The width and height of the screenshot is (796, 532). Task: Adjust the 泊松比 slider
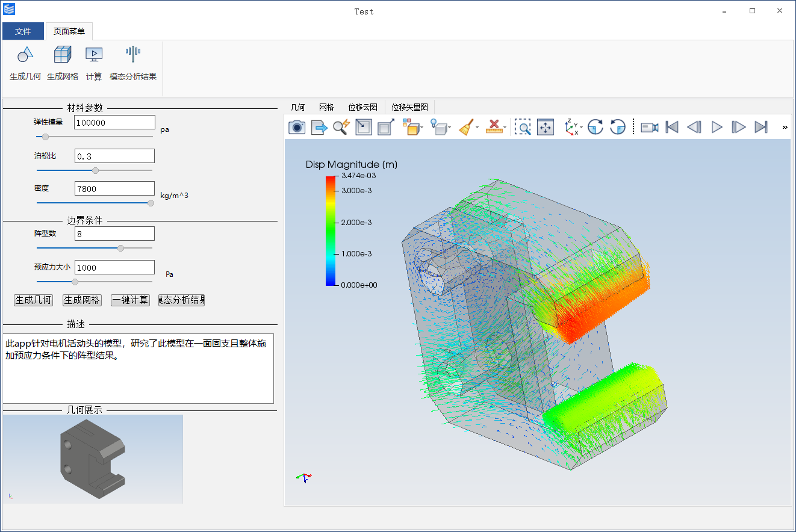95,170
